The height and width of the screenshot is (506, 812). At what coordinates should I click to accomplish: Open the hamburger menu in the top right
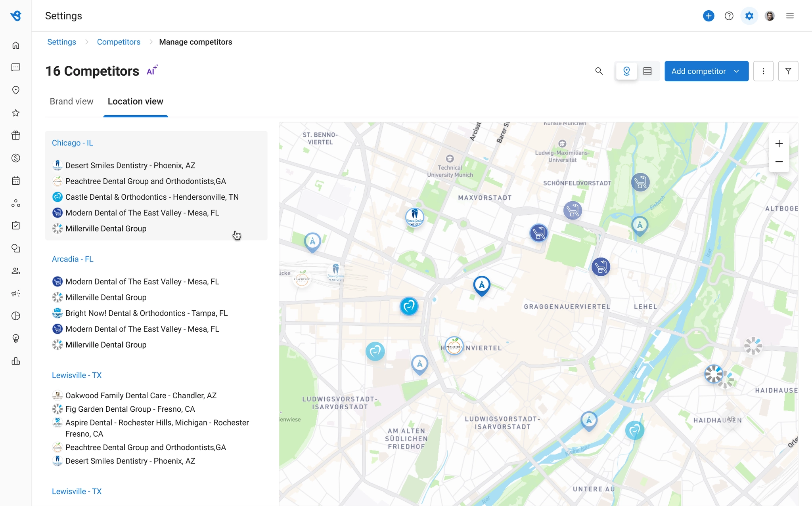[x=790, y=16]
